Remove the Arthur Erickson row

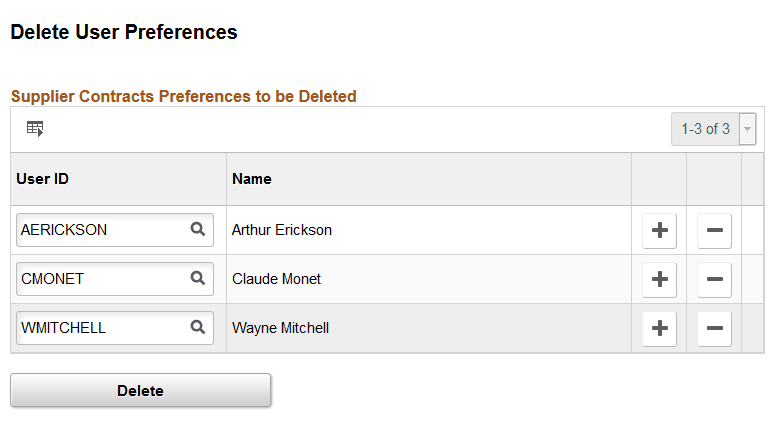point(714,230)
